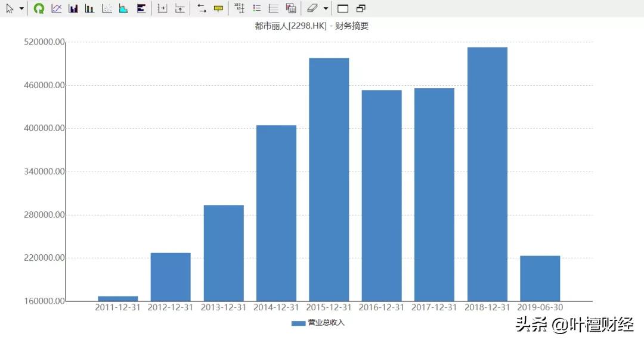The image size is (644, 343).
Task: Switch to scatter plot chart type
Action: [x=107, y=8]
